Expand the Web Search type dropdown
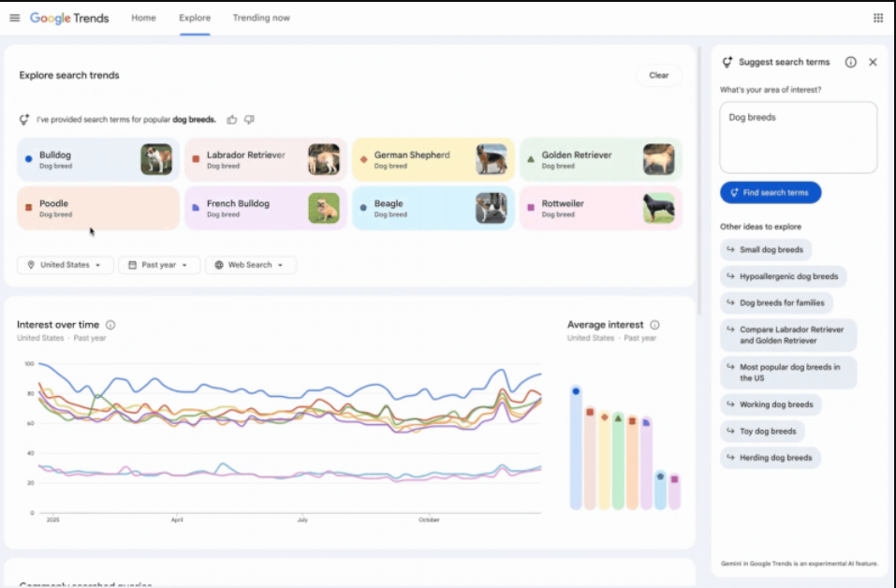 click(x=251, y=265)
